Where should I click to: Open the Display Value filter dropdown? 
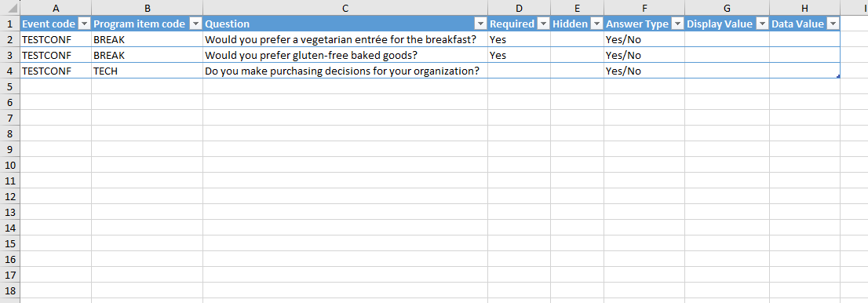coord(762,24)
